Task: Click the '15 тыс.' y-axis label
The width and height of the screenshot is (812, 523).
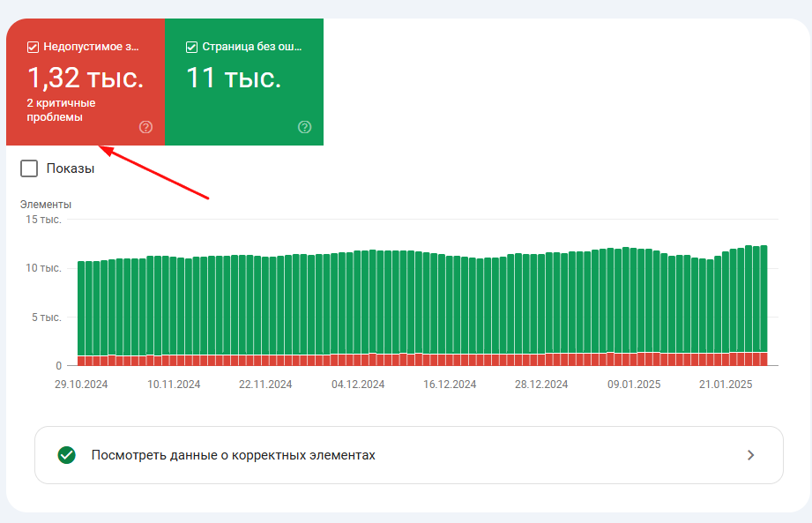Action: pos(44,220)
